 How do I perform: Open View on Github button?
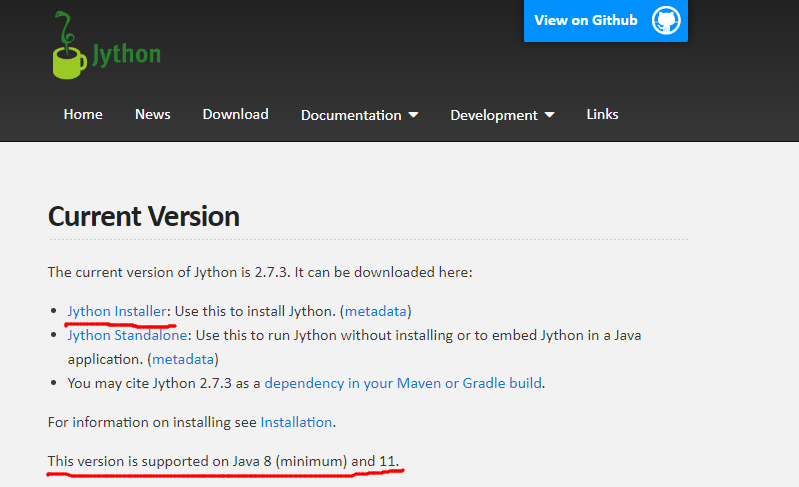coord(605,20)
